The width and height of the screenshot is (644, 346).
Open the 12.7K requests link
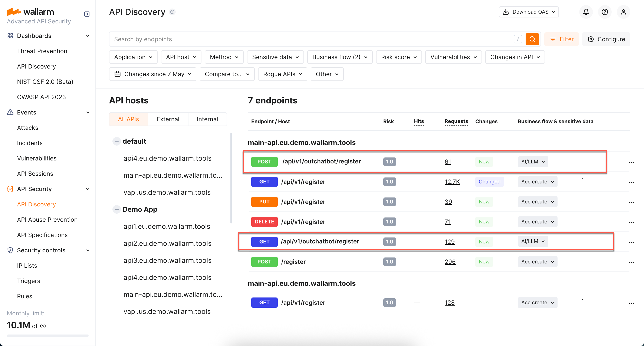click(452, 182)
